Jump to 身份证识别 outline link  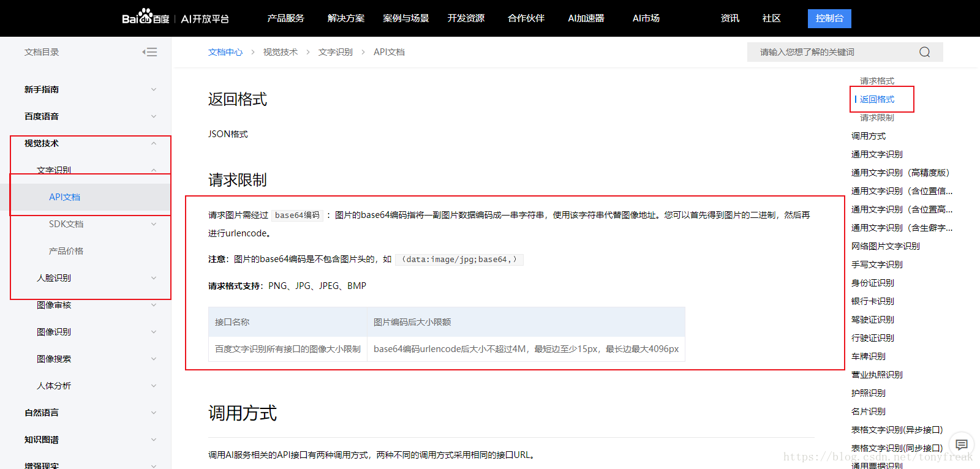tap(873, 283)
